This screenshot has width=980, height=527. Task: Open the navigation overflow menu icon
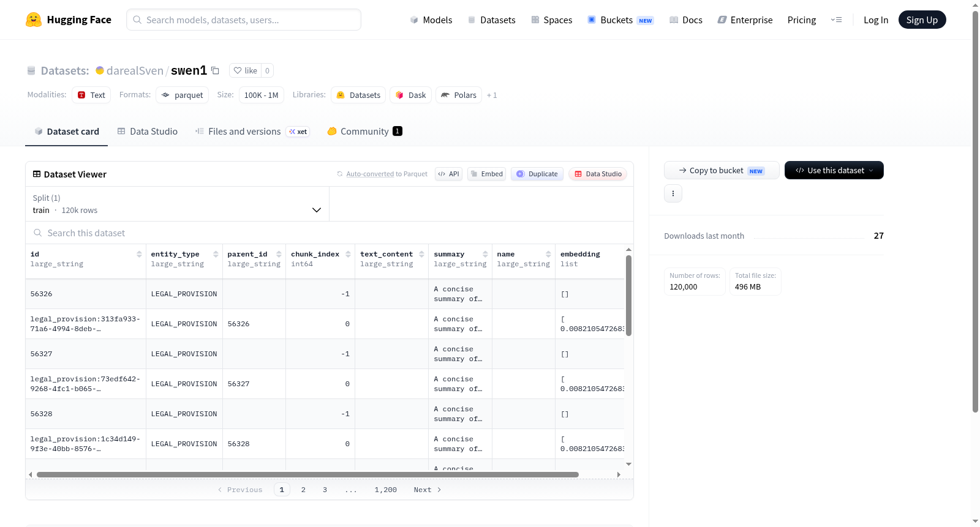(x=836, y=20)
